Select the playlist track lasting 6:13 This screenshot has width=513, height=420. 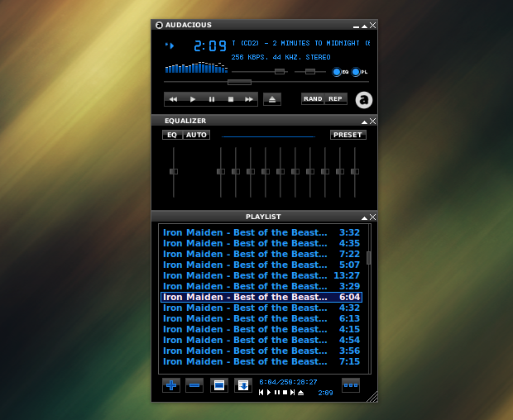pos(261,318)
